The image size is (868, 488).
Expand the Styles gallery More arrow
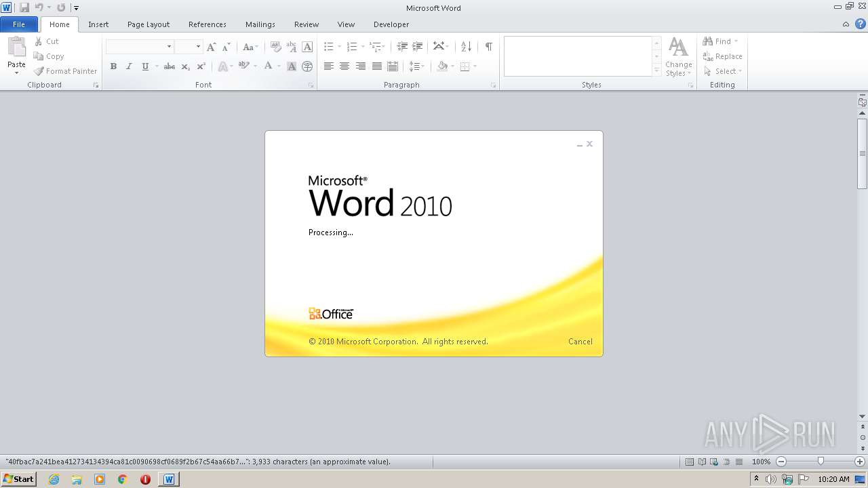(x=656, y=70)
